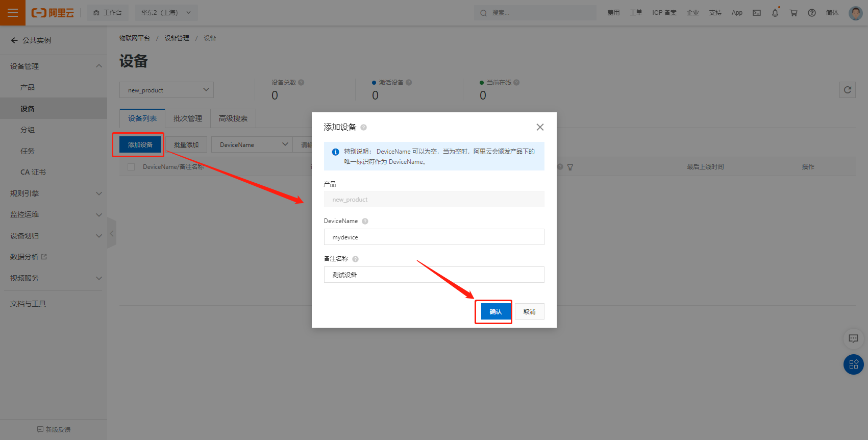The height and width of the screenshot is (440, 868).
Task: Open the notifications bell
Action: [x=775, y=13]
